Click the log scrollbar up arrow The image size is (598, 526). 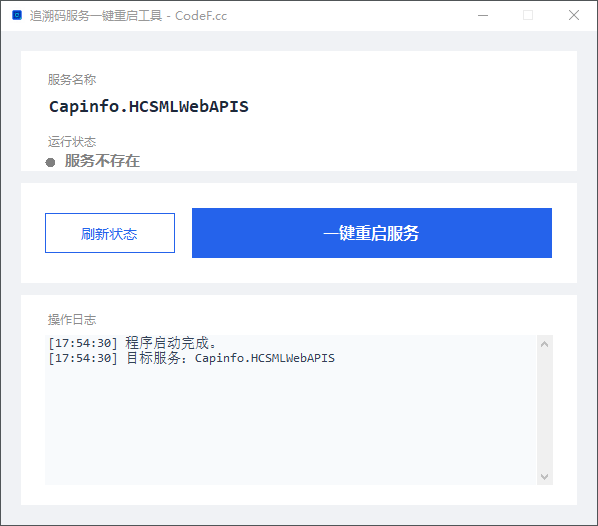545,344
